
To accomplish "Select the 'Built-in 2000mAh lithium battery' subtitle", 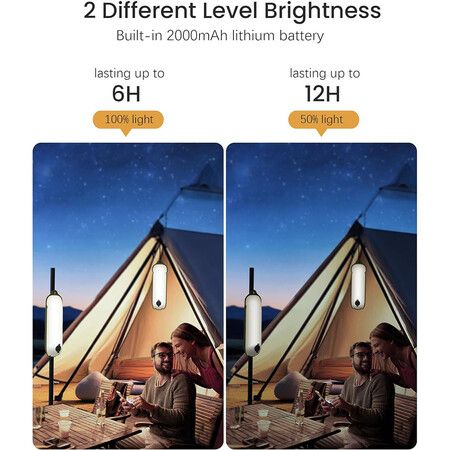I will (x=220, y=35).
